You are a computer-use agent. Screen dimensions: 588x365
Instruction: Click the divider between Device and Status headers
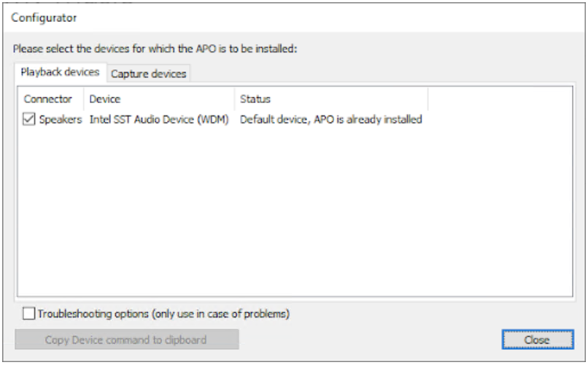click(235, 99)
